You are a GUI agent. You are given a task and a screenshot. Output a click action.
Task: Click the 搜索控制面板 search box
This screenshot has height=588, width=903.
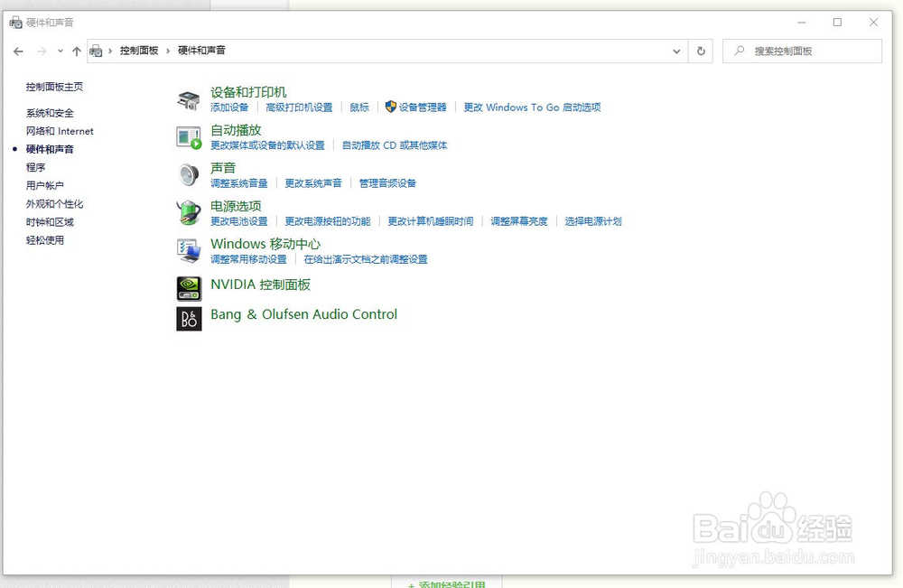802,51
